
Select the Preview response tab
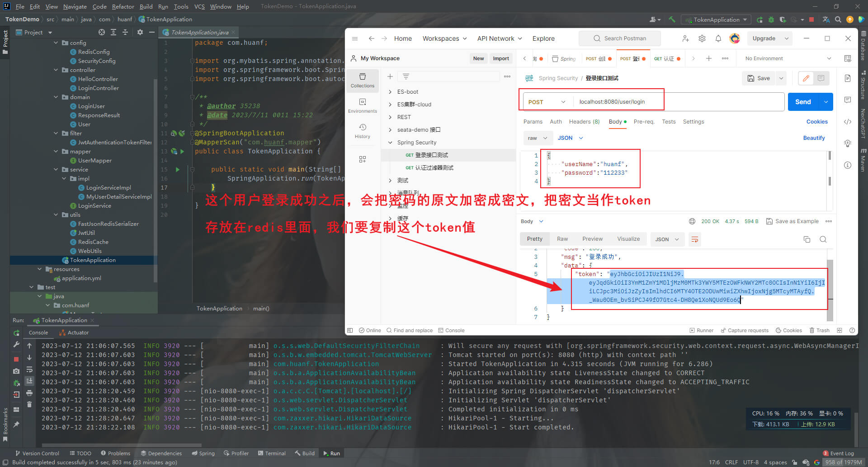pyautogui.click(x=592, y=239)
